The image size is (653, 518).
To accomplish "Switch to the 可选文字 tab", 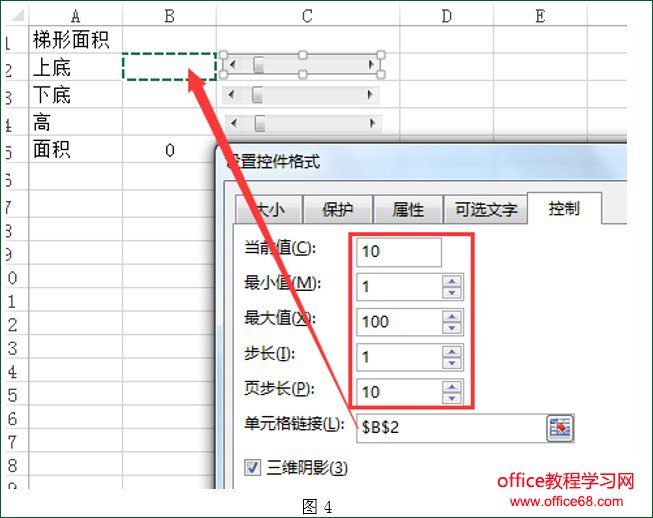I will tap(486, 209).
